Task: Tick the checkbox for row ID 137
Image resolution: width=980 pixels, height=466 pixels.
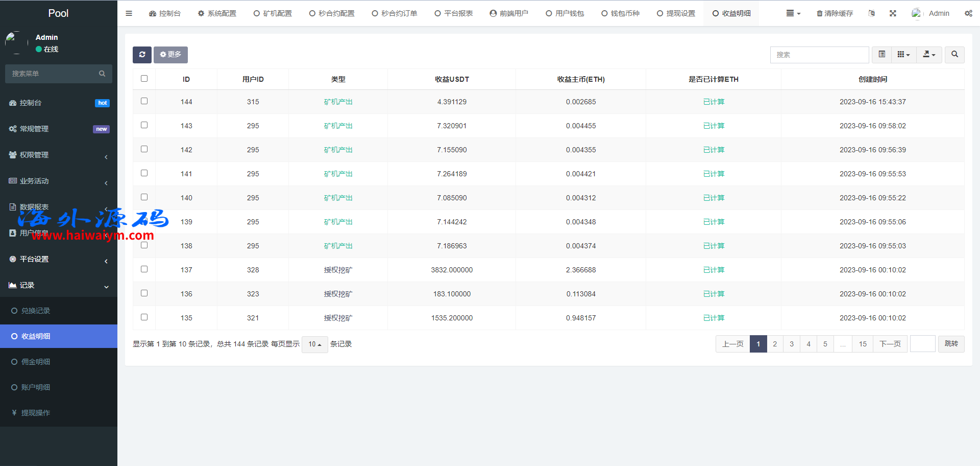Action: tap(144, 269)
